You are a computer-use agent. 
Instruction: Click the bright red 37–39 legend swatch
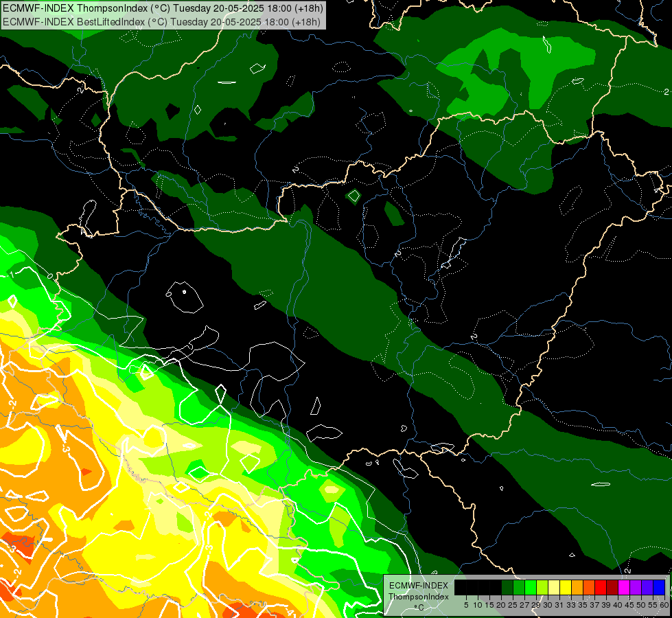(601, 587)
